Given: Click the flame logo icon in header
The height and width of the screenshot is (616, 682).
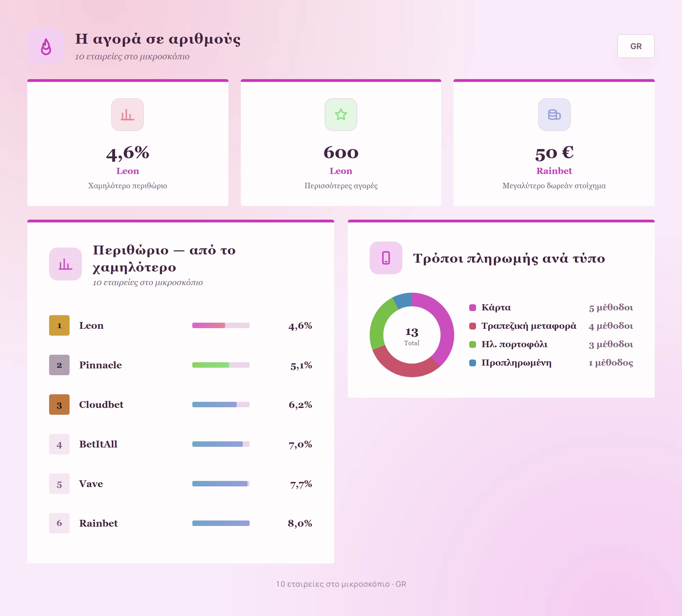Looking at the screenshot, I should point(46,46).
